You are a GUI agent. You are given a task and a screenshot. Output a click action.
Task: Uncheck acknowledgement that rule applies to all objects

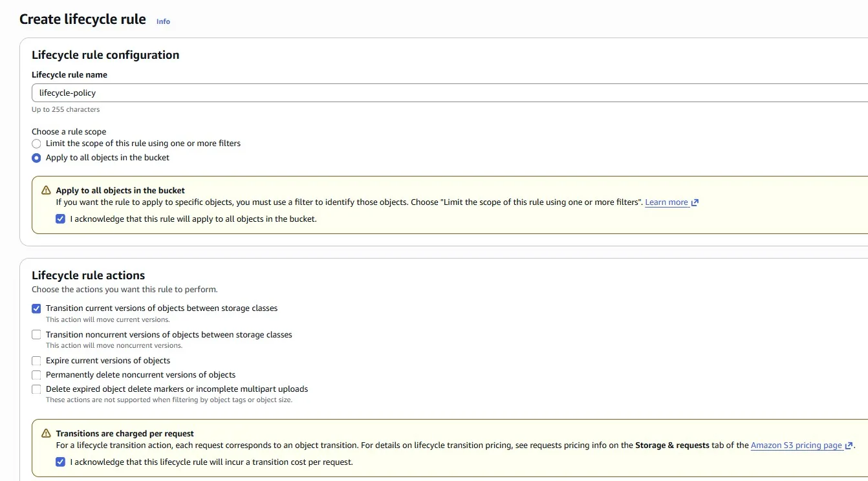click(61, 219)
